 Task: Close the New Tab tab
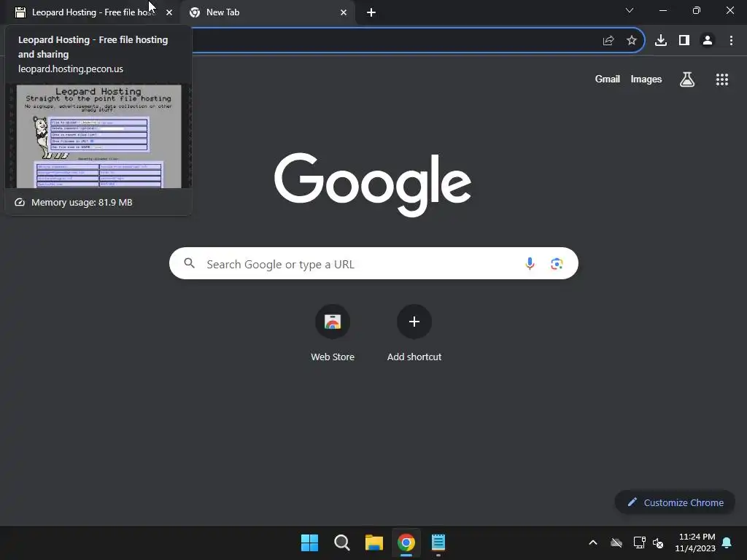click(344, 12)
